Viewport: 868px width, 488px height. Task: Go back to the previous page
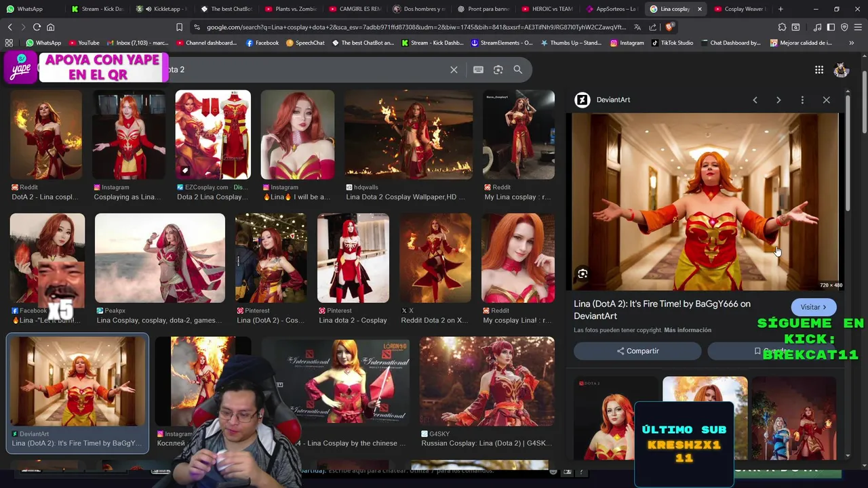9,27
